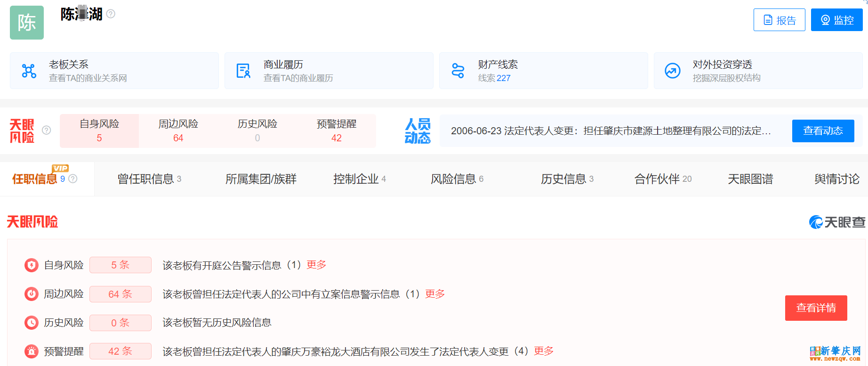Open the 控制企业 tab
This screenshot has height=366, width=868.
tap(359, 179)
